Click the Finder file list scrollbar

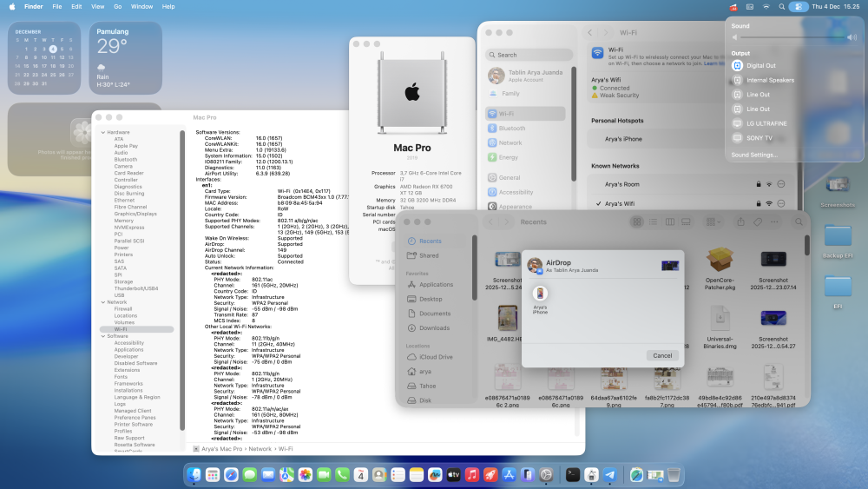pos(807,245)
